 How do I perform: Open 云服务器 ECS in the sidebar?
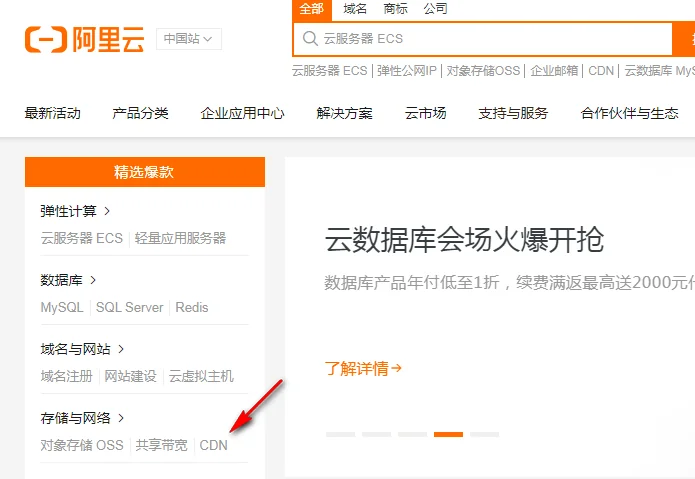coord(82,238)
